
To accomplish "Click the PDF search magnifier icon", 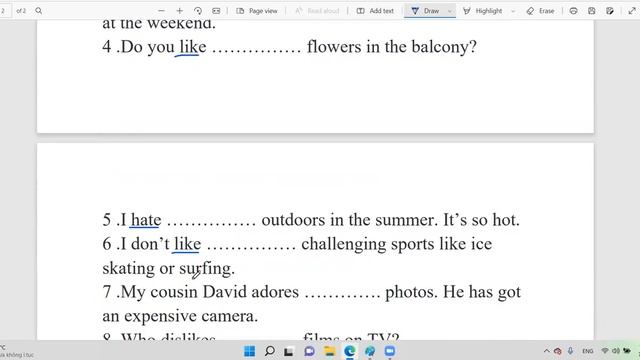I will click(39, 11).
